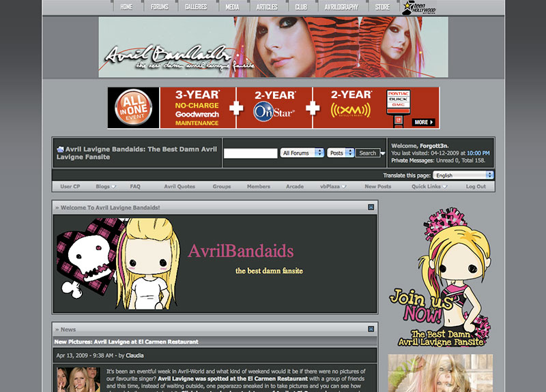Open the Translate this page language dropdown

[x=463, y=175]
